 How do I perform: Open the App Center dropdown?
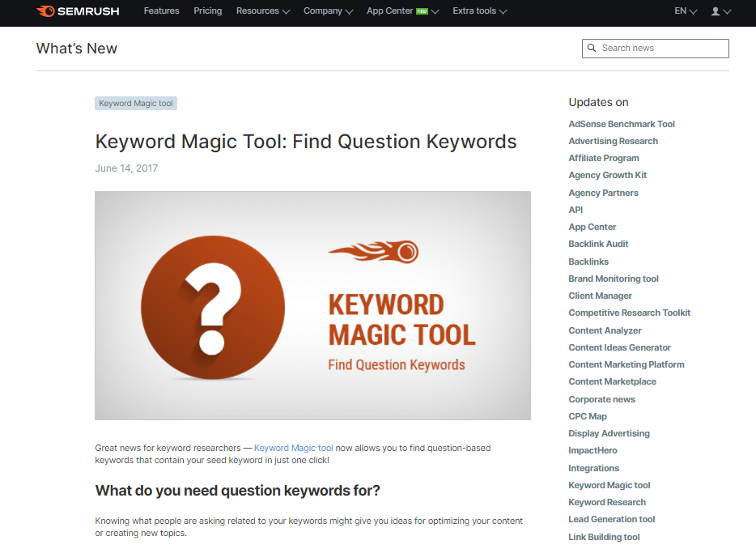pos(402,11)
